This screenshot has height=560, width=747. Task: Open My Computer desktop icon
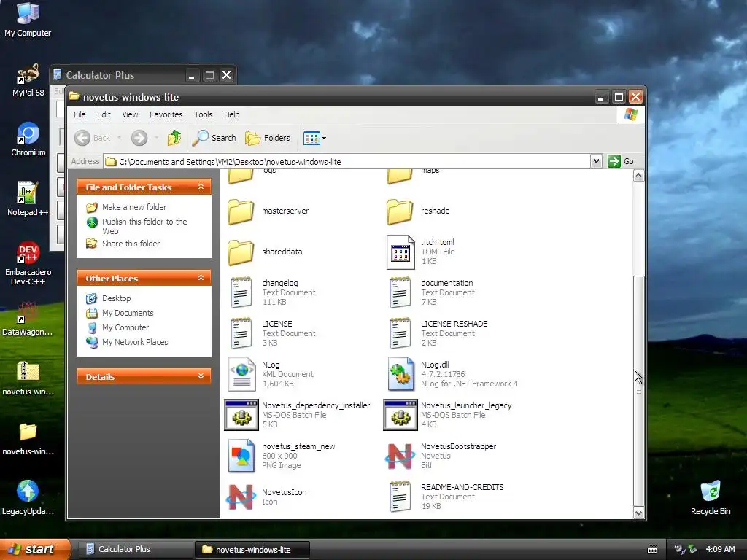28,20
